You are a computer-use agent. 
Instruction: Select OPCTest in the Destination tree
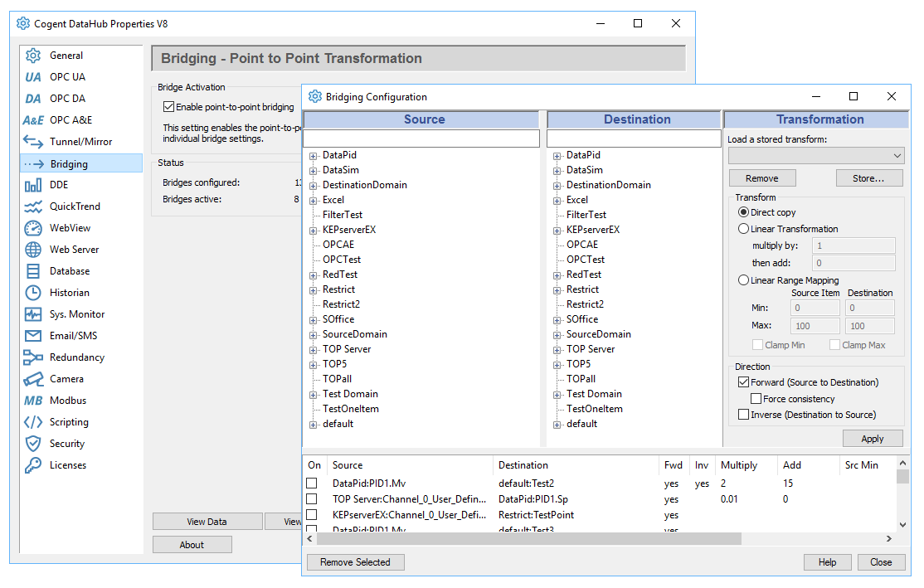pos(586,260)
